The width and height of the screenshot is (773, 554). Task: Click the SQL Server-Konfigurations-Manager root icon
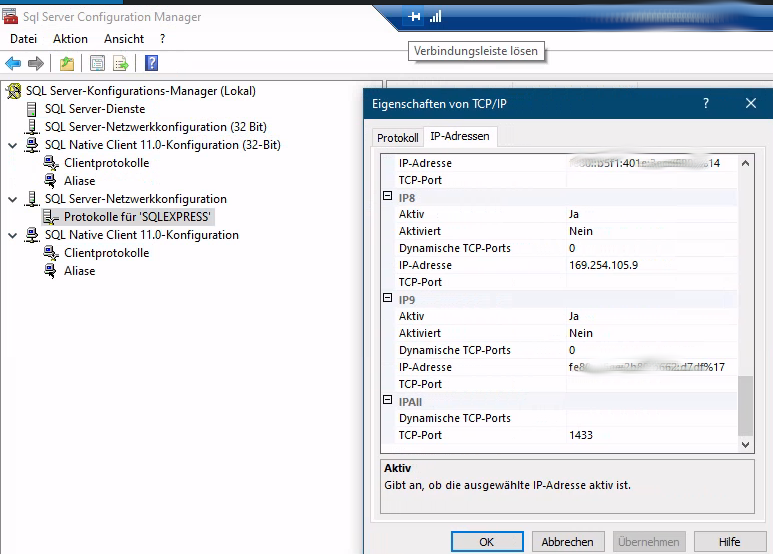pyautogui.click(x=14, y=91)
